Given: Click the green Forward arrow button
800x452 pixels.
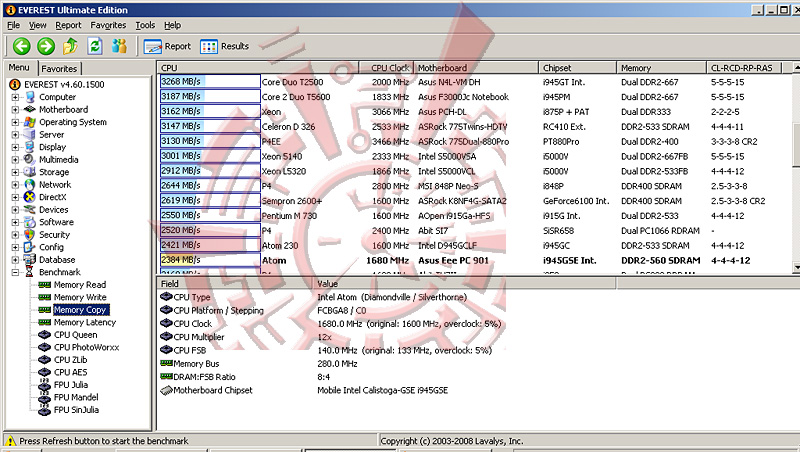Looking at the screenshot, I should pyautogui.click(x=46, y=46).
